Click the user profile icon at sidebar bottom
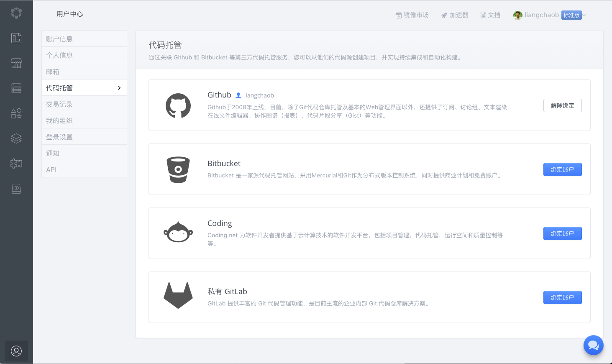The image size is (612, 364). [16, 351]
